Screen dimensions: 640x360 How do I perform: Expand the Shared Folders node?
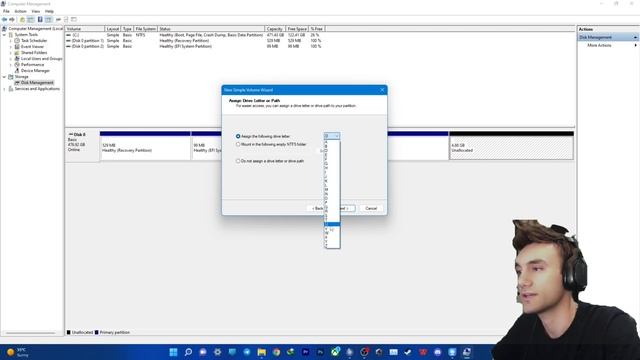[x=11, y=53]
